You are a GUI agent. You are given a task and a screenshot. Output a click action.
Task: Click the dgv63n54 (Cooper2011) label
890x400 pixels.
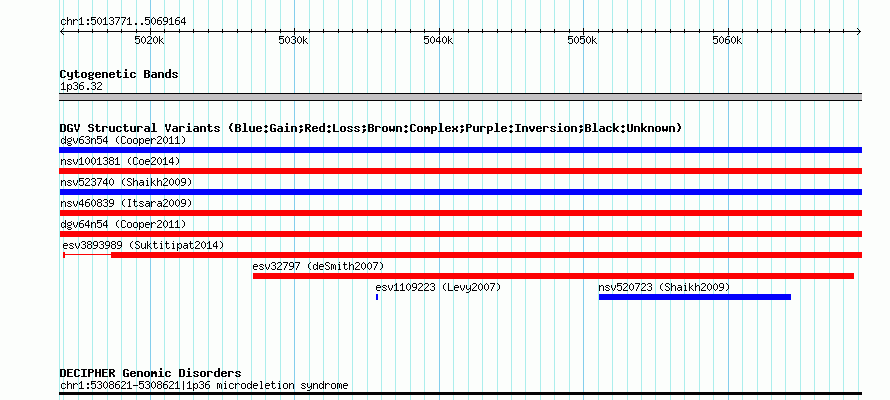click(123, 140)
